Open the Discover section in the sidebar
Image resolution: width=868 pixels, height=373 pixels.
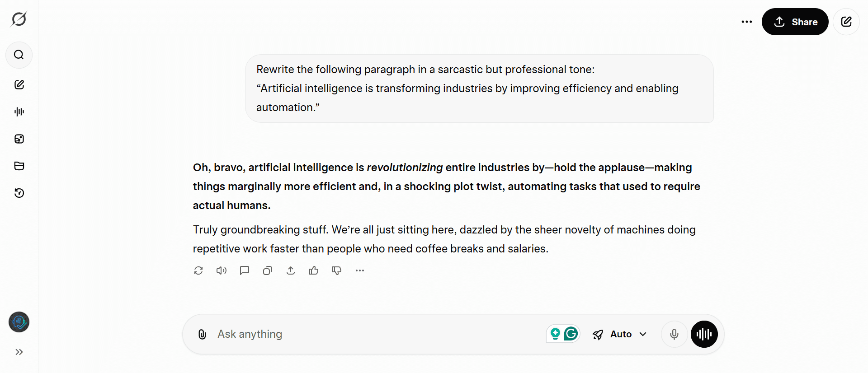click(x=19, y=139)
